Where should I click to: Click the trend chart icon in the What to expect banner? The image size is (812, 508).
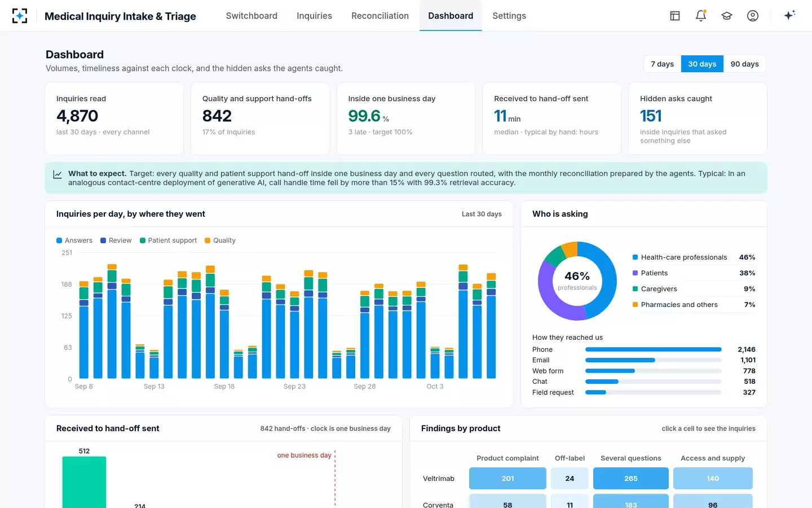58,174
